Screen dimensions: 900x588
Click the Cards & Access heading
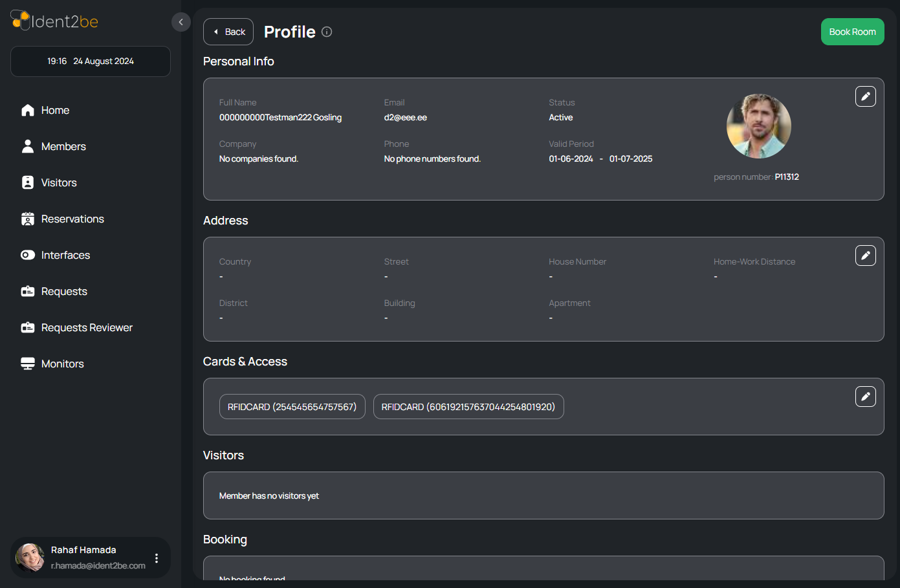click(245, 362)
